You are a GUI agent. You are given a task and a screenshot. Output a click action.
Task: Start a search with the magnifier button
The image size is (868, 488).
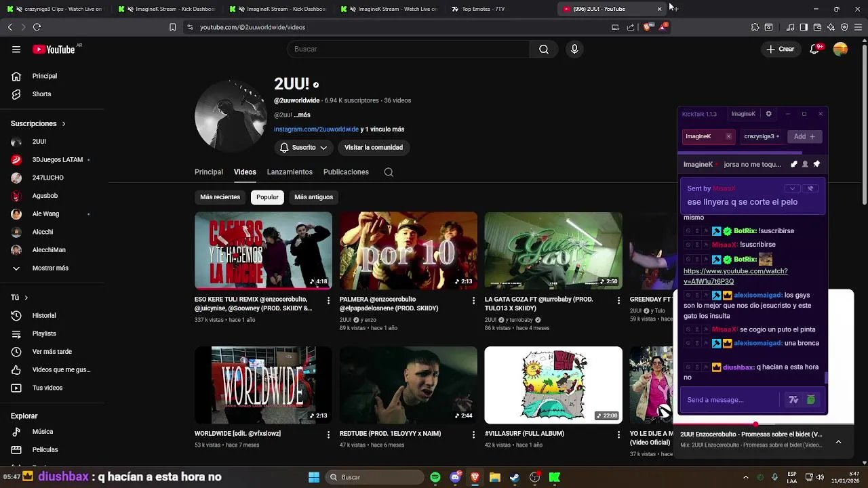pyautogui.click(x=544, y=49)
